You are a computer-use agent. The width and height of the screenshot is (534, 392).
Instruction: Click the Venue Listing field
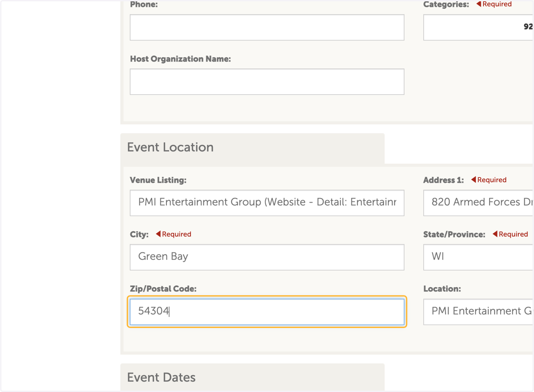pyautogui.click(x=267, y=203)
